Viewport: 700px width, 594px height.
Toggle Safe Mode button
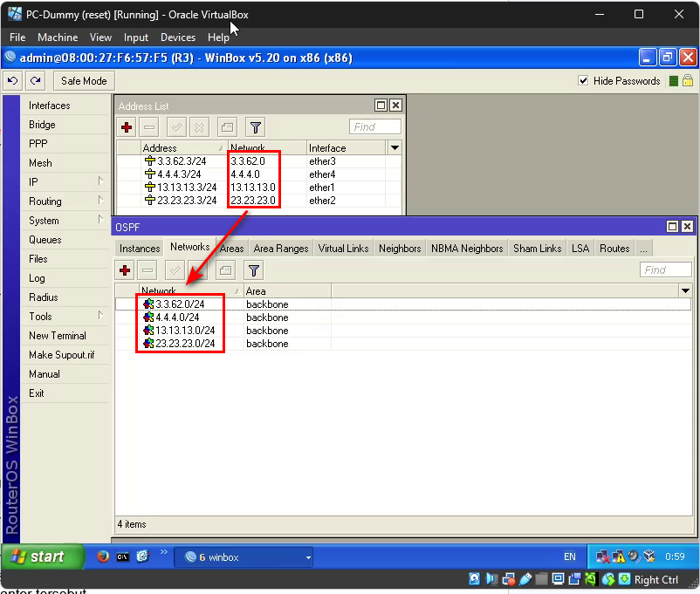(x=84, y=81)
